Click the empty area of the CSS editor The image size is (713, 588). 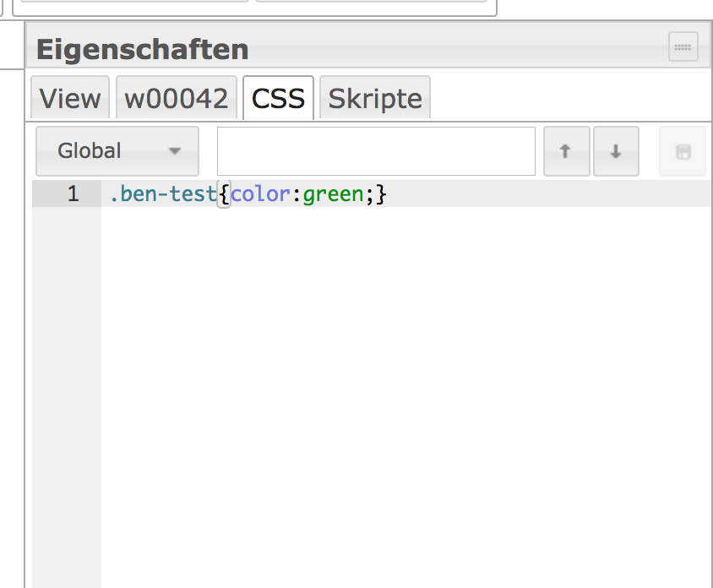pos(405,380)
